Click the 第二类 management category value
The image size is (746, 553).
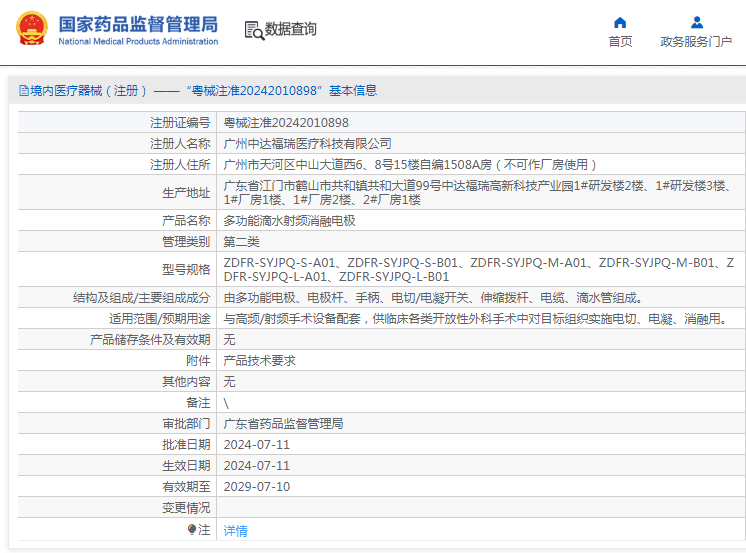(x=241, y=242)
